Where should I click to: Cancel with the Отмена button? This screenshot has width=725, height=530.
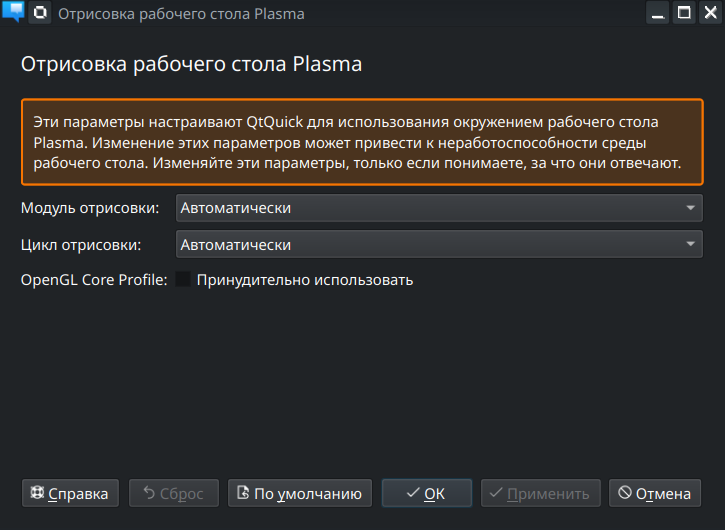pos(655,493)
